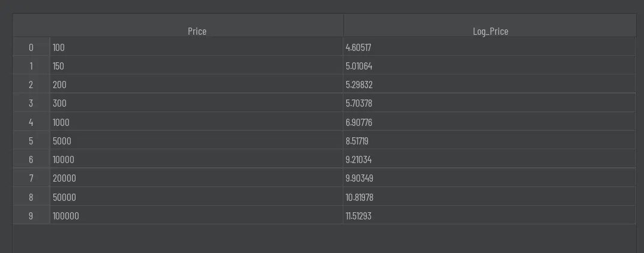Select row index 9 header
Image resolution: width=644 pixels, height=253 pixels.
(31, 216)
